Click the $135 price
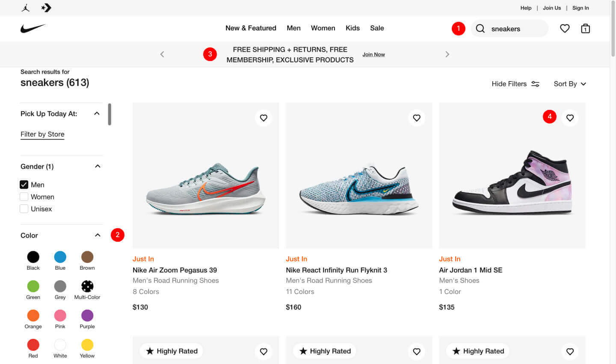This screenshot has height=364, width=616. (x=447, y=307)
